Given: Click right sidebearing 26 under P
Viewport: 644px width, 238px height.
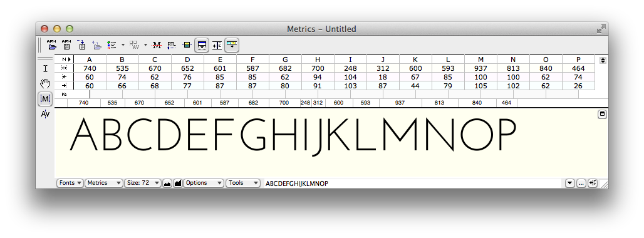Looking at the screenshot, I should pos(578,85).
